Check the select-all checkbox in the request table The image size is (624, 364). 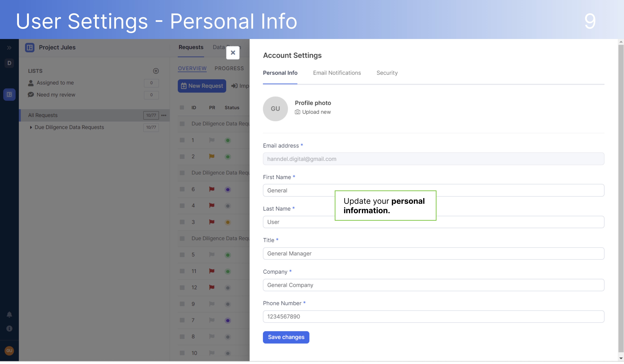[182, 107]
